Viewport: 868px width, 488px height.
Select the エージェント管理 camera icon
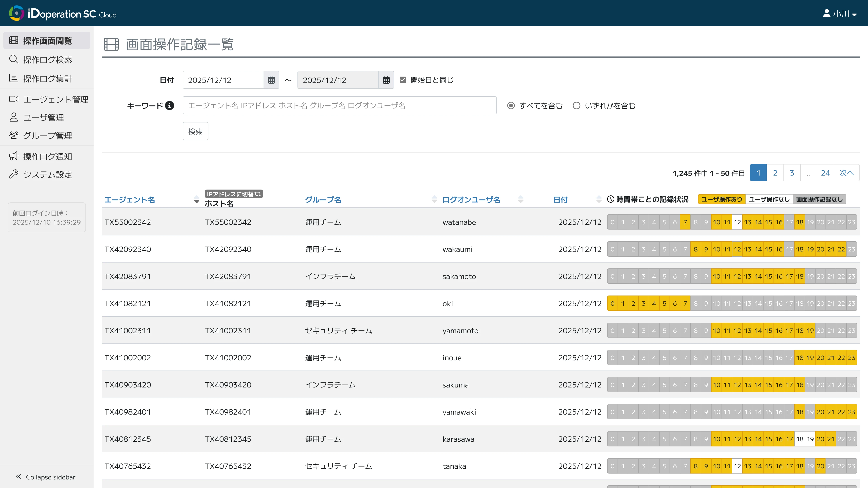pos(14,99)
